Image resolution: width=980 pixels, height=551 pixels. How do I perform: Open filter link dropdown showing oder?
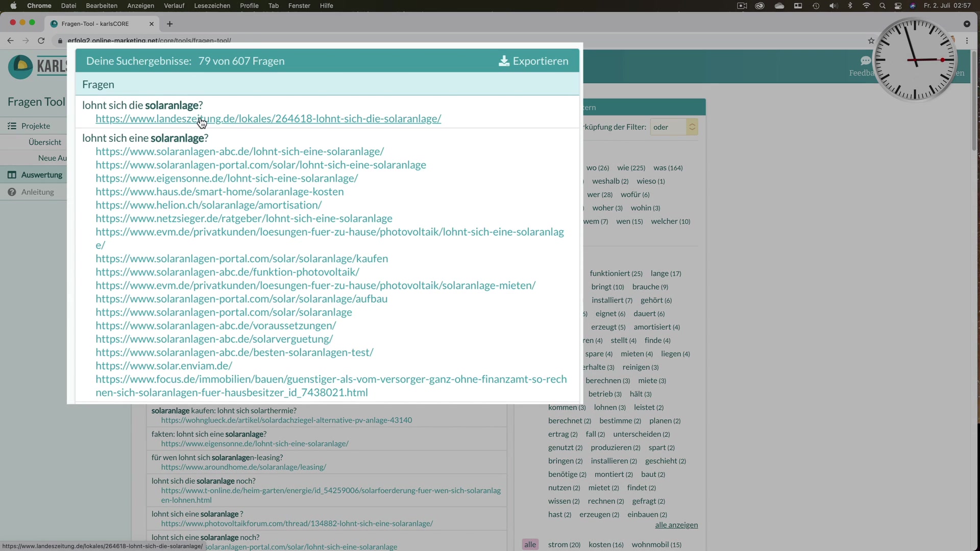tap(674, 127)
